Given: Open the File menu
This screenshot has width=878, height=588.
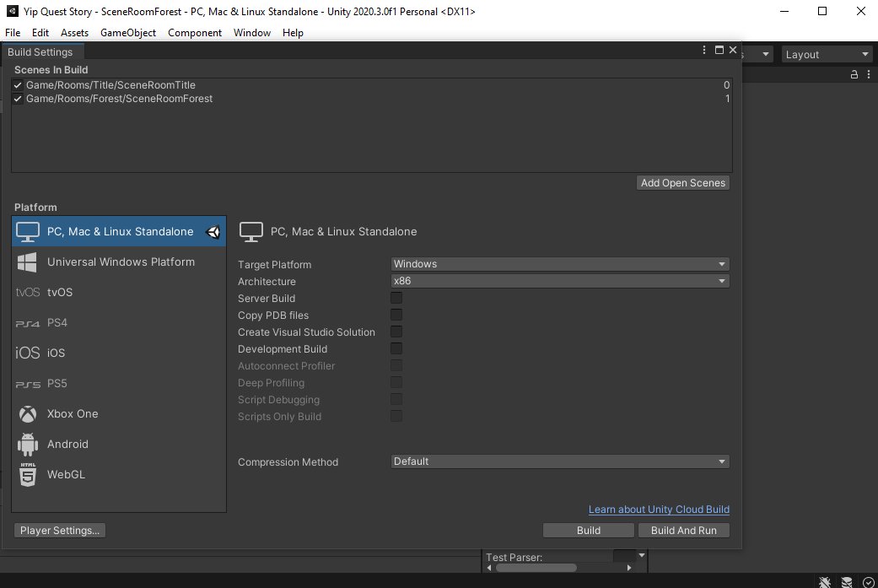Looking at the screenshot, I should [x=13, y=33].
